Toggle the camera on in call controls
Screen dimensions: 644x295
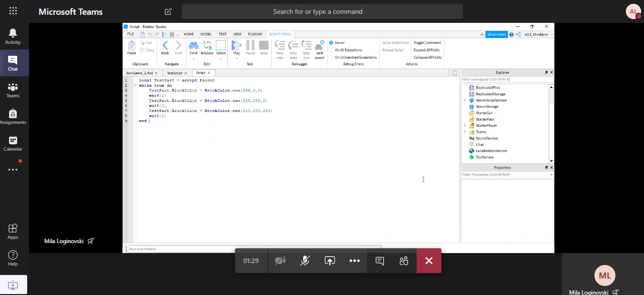tap(280, 261)
